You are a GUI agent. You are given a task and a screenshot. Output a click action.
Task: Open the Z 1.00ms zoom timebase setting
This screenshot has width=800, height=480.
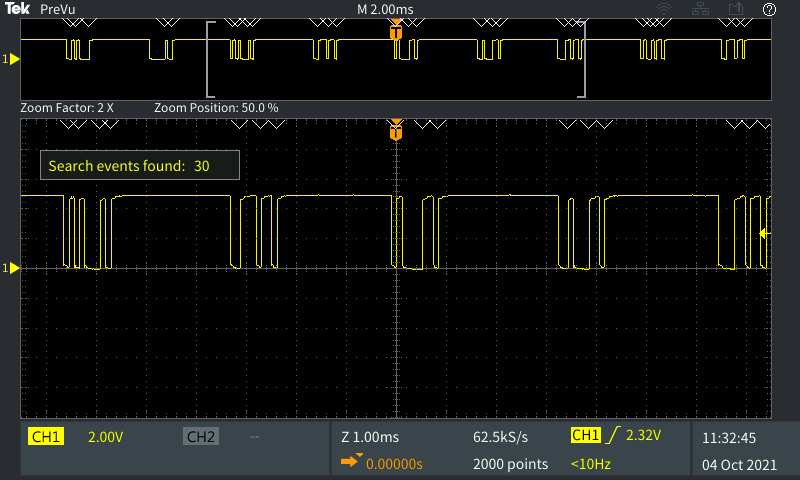tap(371, 437)
